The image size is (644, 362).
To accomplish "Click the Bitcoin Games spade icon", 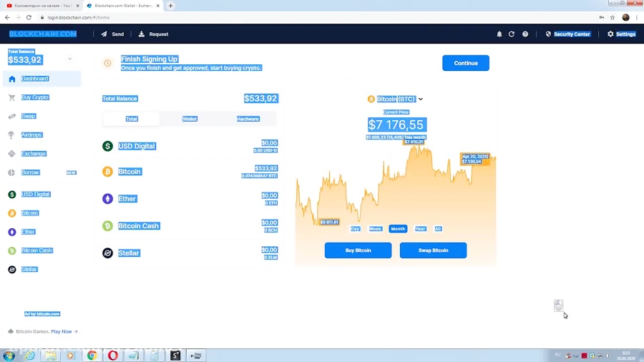I will click(11, 332).
